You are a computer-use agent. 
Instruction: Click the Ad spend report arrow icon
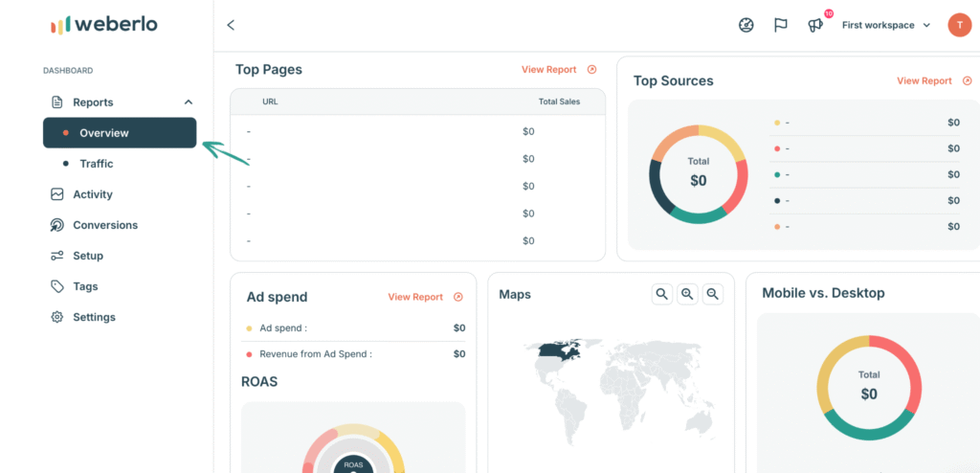pyautogui.click(x=458, y=297)
